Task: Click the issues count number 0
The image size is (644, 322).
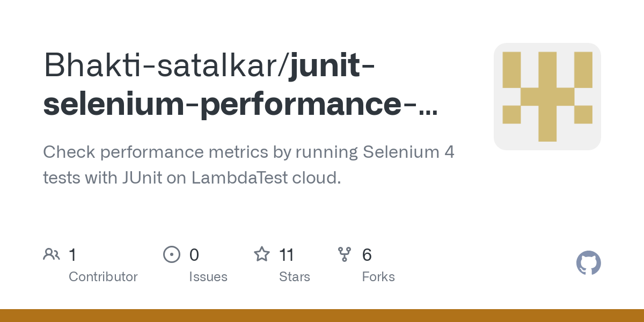Action: point(194,254)
